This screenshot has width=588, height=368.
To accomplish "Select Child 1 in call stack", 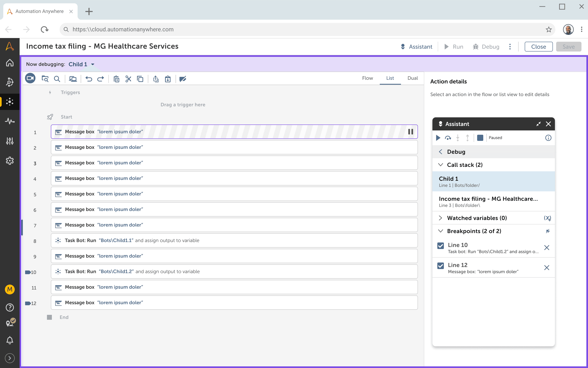I will pyautogui.click(x=493, y=181).
